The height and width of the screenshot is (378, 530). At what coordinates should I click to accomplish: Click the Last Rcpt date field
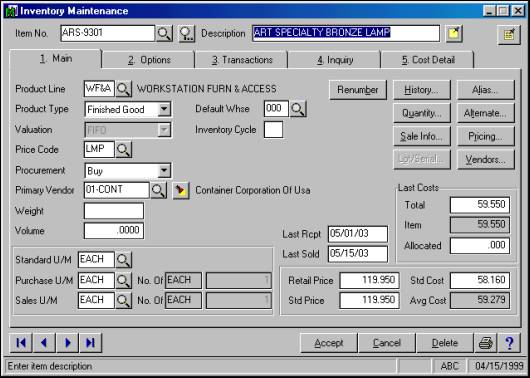pos(358,234)
